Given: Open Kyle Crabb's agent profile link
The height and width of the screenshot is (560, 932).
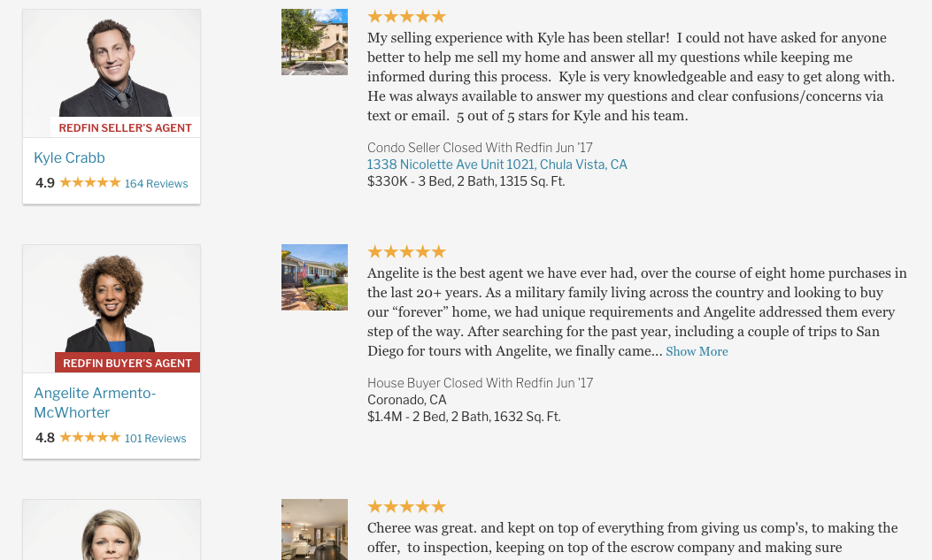Looking at the screenshot, I should pos(69,158).
